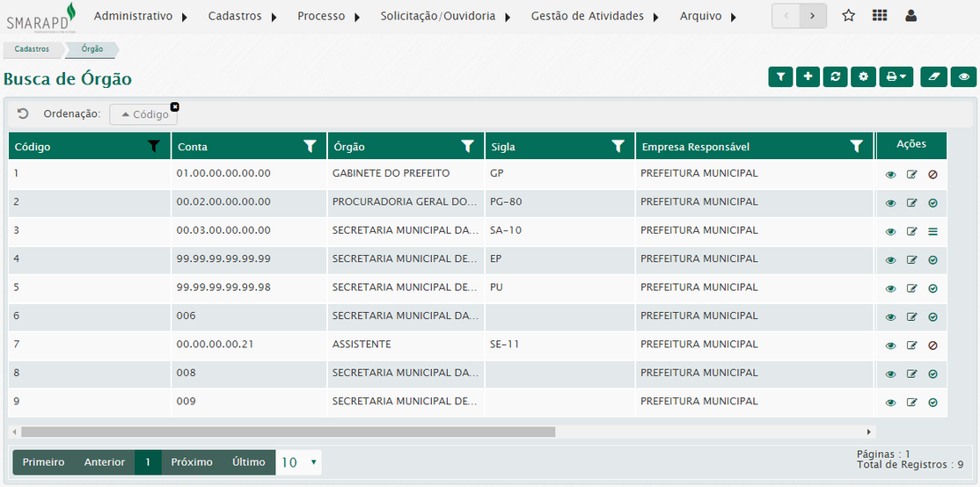Image resolution: width=980 pixels, height=487 pixels.
Task: Go to the Próximo page
Action: (x=192, y=462)
